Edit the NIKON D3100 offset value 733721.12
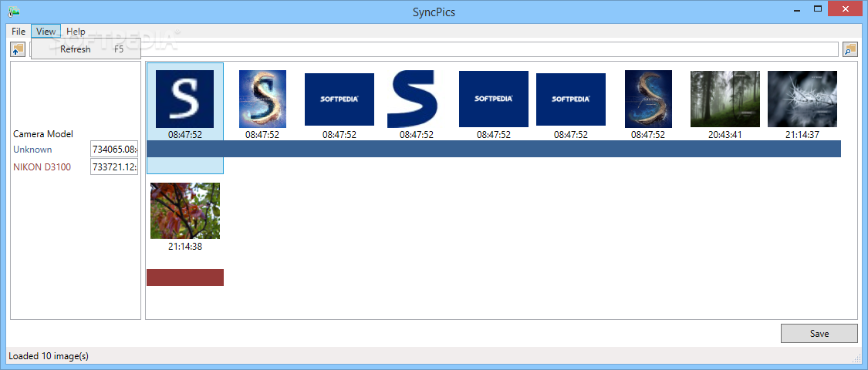Viewport: 868px width, 370px height. point(114,166)
